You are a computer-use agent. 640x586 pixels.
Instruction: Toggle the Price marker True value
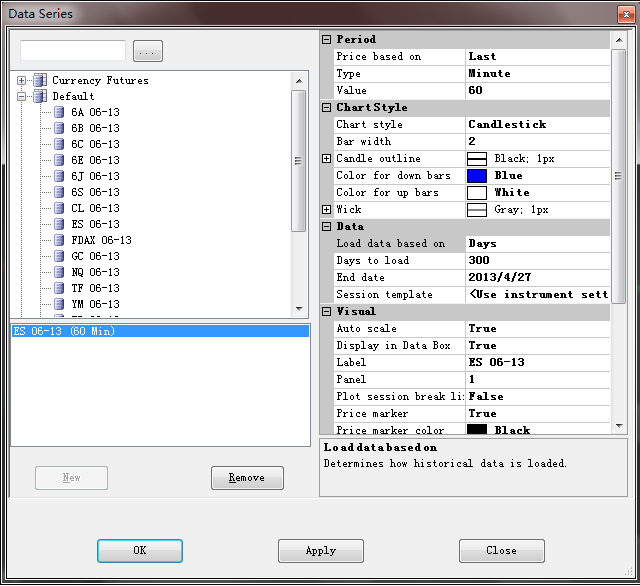tap(538, 413)
